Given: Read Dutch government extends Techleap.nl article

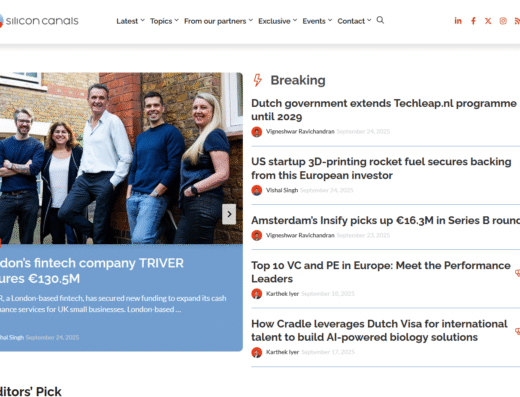Looking at the screenshot, I should [x=384, y=110].
